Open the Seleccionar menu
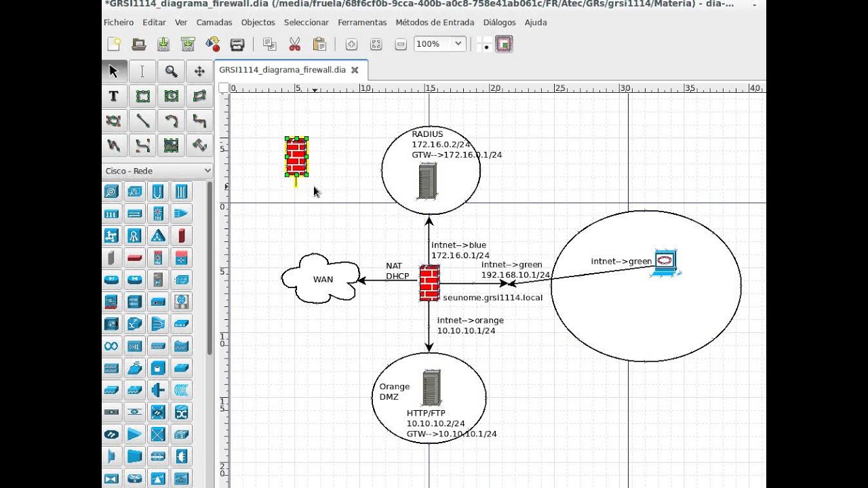The height and width of the screenshot is (488, 868). coord(307,22)
